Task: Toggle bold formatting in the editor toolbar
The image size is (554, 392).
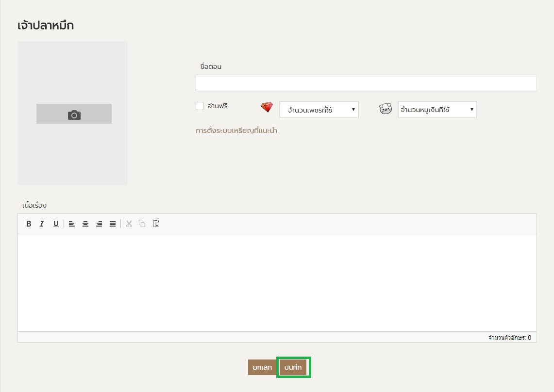Action: click(x=29, y=224)
